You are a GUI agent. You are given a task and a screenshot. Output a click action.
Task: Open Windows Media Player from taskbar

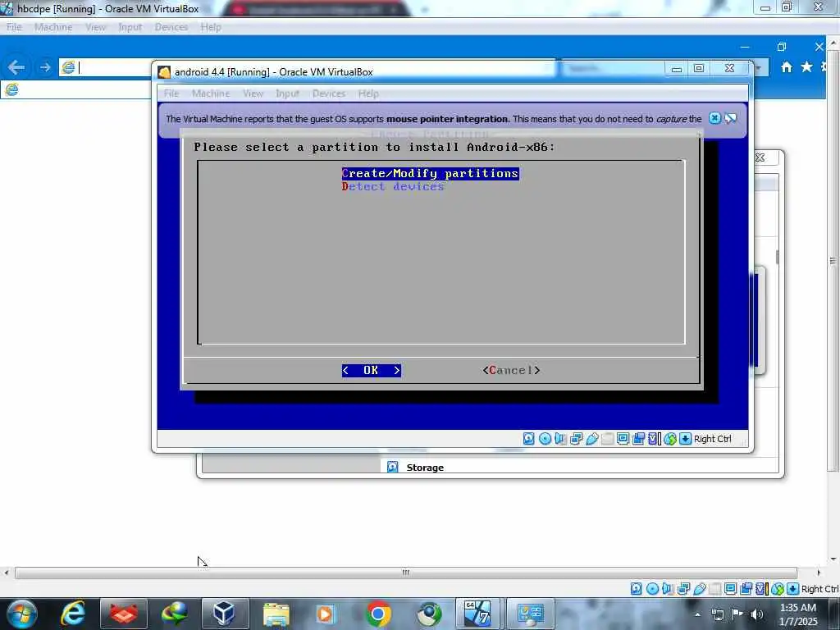[326, 614]
